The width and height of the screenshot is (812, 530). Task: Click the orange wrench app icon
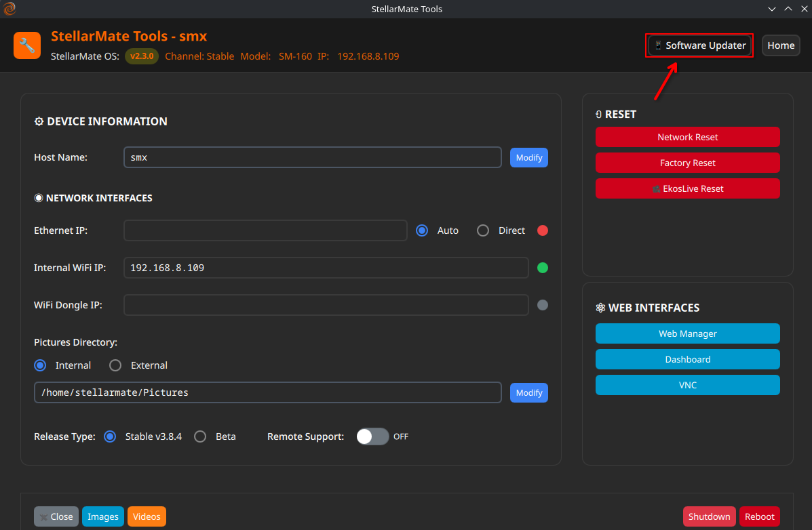tap(27, 45)
